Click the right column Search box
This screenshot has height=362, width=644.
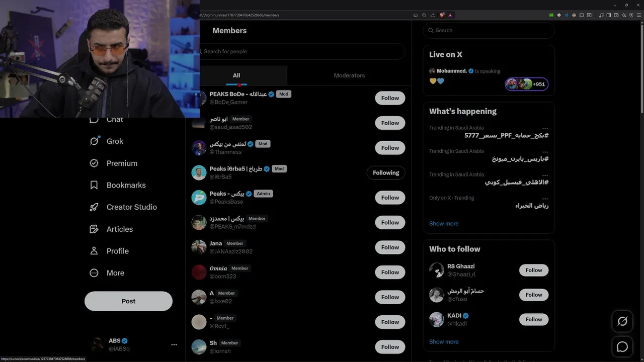[489, 30]
